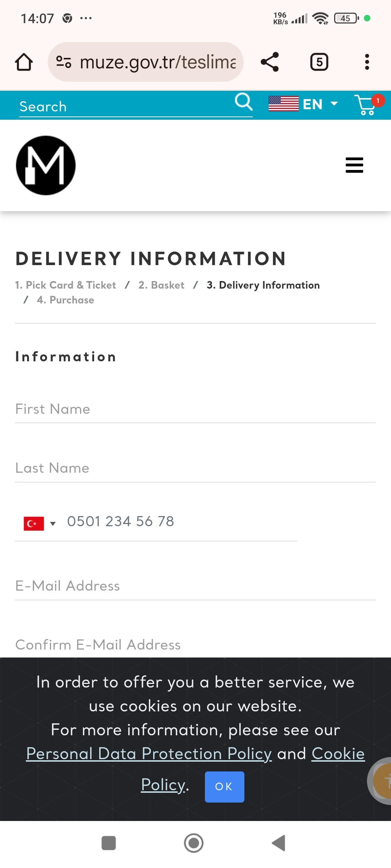Share the current page
Viewport: 391px width, 868px height.
[270, 62]
